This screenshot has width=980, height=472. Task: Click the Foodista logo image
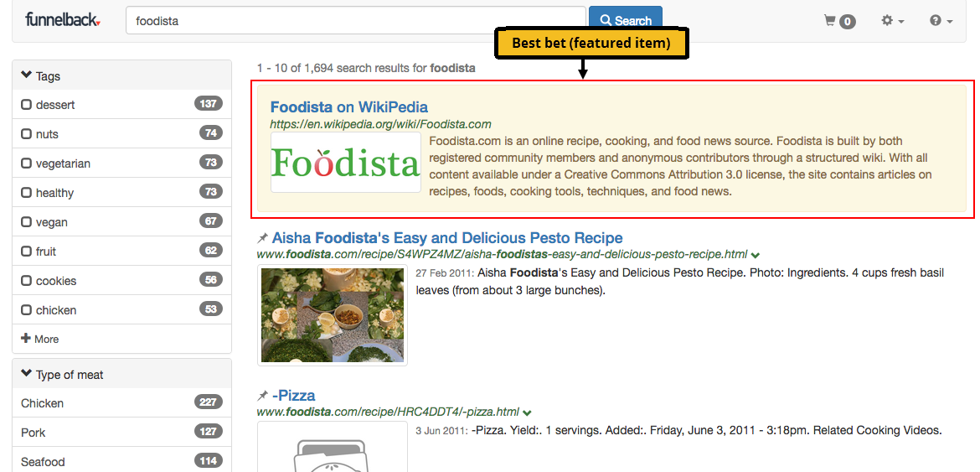click(x=345, y=163)
